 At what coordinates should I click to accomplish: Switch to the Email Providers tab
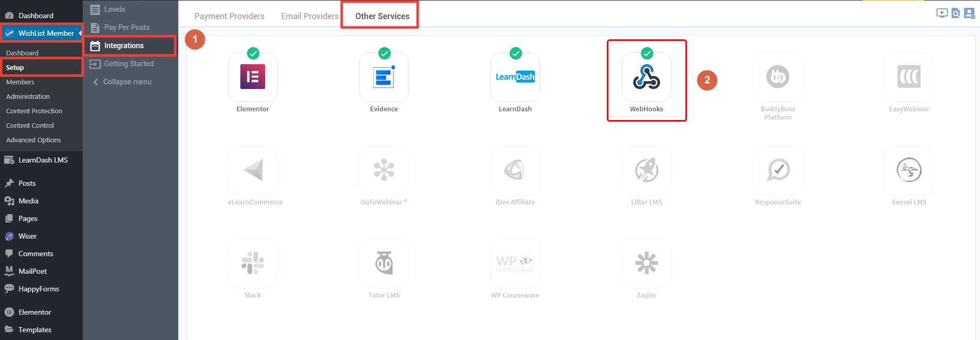click(310, 16)
